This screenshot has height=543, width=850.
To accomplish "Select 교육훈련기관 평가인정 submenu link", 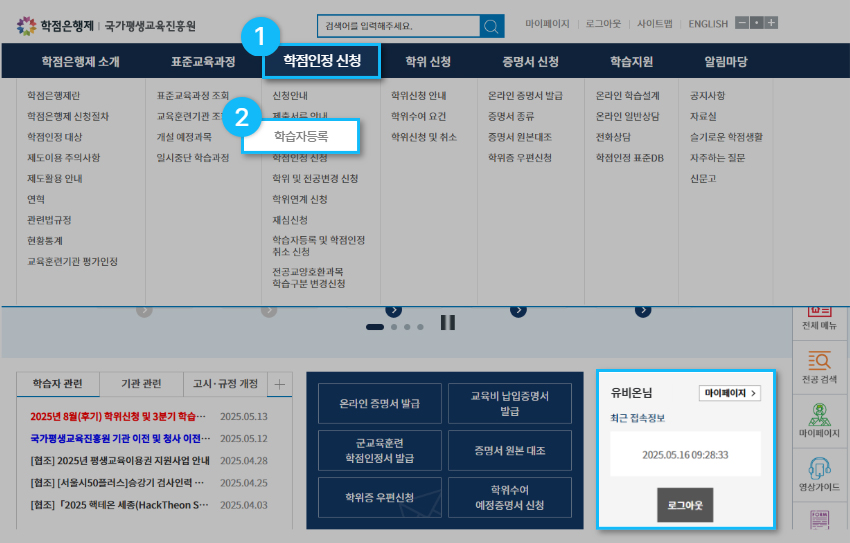I will [x=73, y=261].
